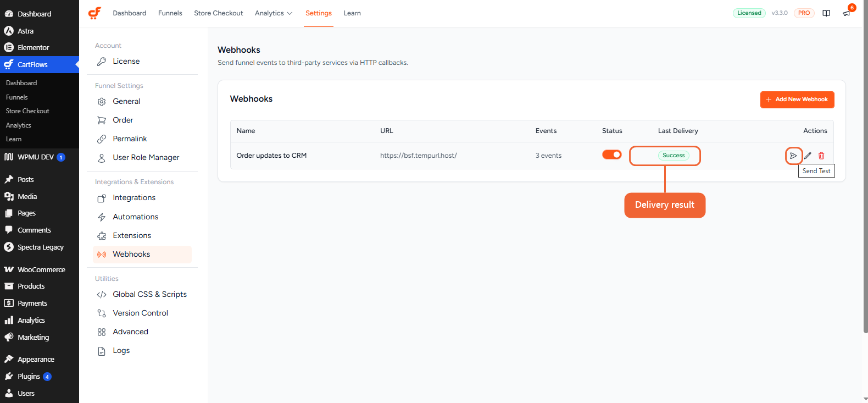Click the Licensed badge

tap(749, 13)
